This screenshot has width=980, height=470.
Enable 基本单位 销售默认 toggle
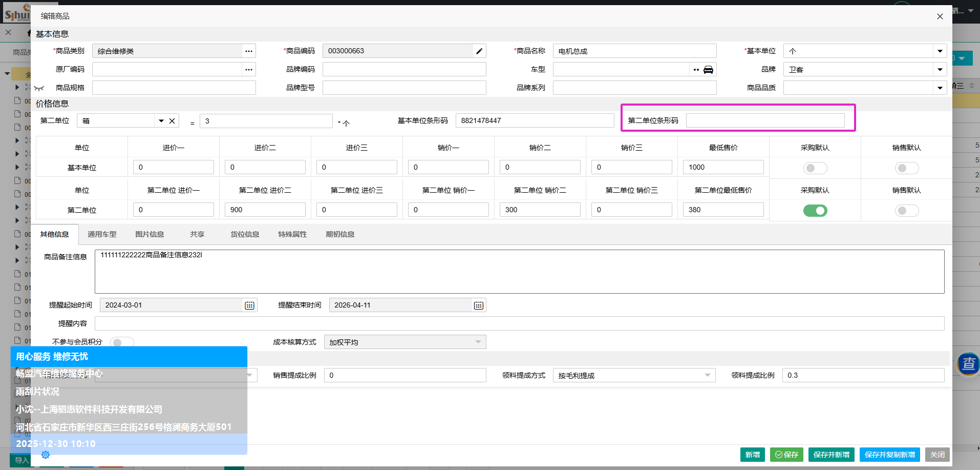pyautogui.click(x=906, y=168)
